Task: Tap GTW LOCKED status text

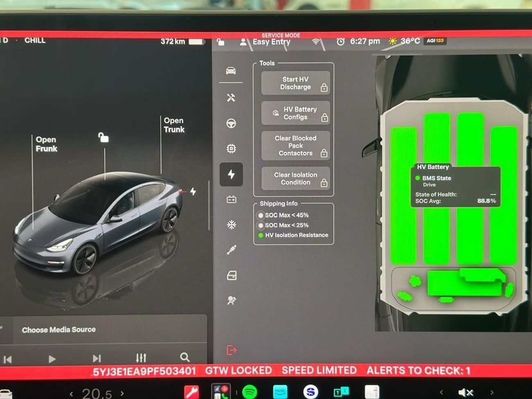Action: (x=239, y=371)
